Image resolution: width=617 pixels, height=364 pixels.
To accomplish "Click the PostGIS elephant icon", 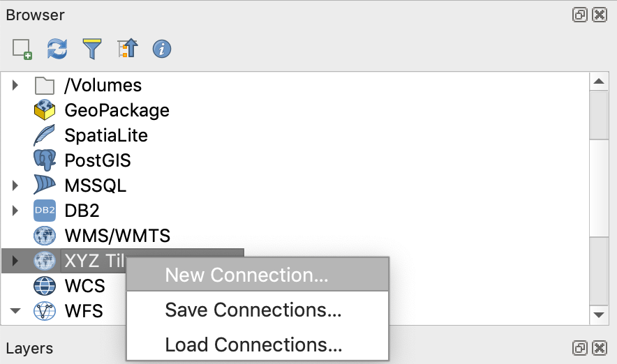I will coord(45,160).
